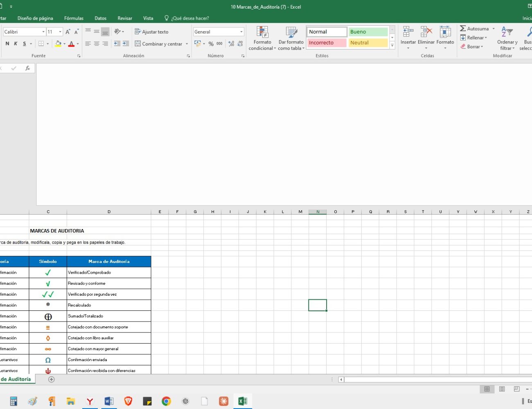Apply the yellow fill color bucket
Screen dimensions: 532x409
(58, 44)
